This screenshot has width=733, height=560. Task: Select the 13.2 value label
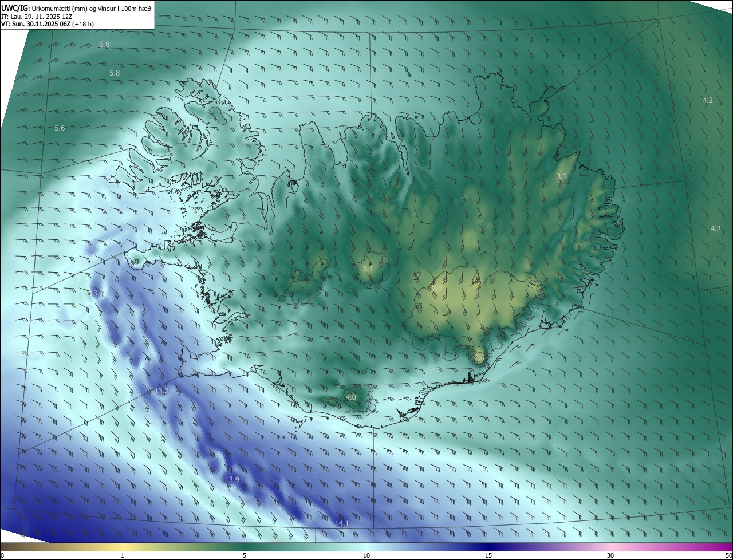click(x=162, y=391)
